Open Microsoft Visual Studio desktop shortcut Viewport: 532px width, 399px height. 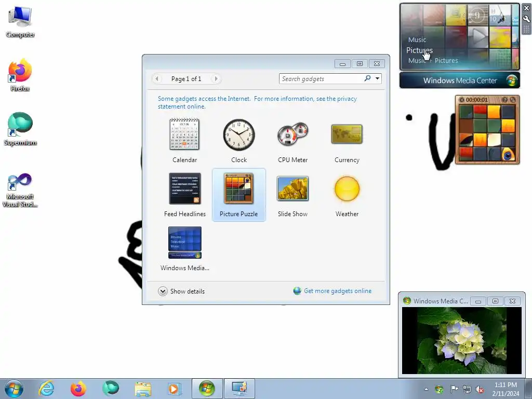coord(20,190)
